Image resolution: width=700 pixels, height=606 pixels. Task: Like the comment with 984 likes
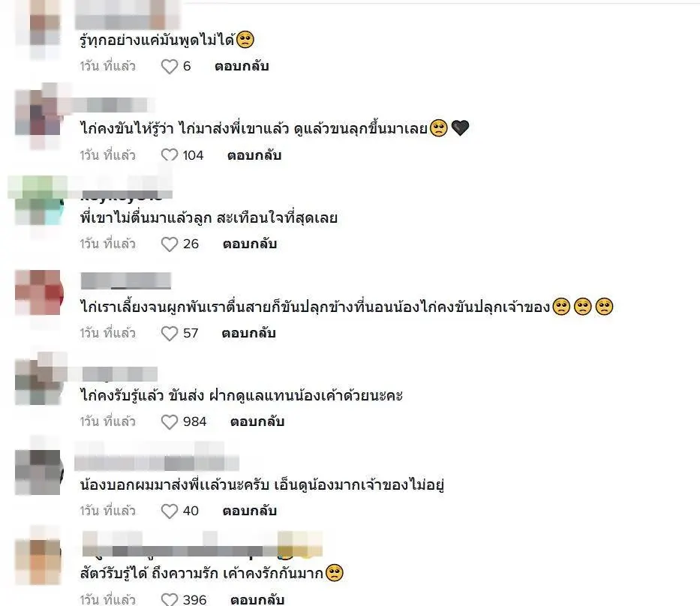[170, 422]
